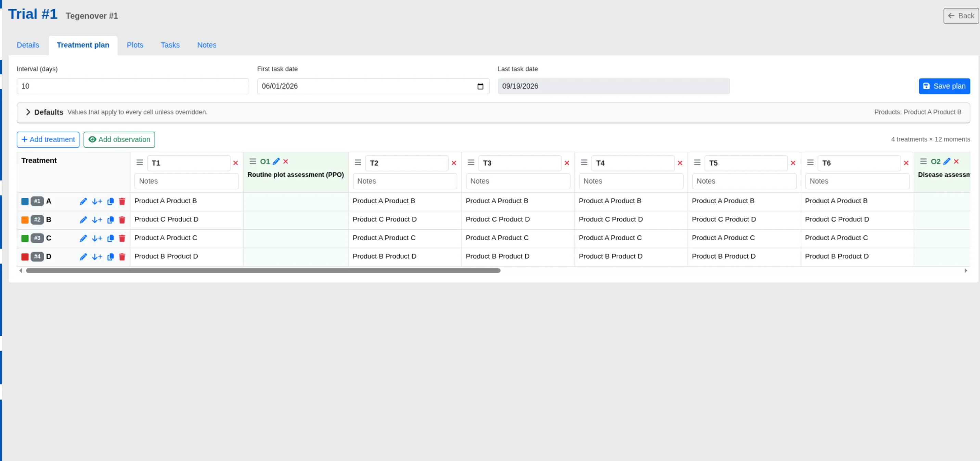Click the Add observation button
Viewport: 980px width, 461px height.
pos(119,139)
